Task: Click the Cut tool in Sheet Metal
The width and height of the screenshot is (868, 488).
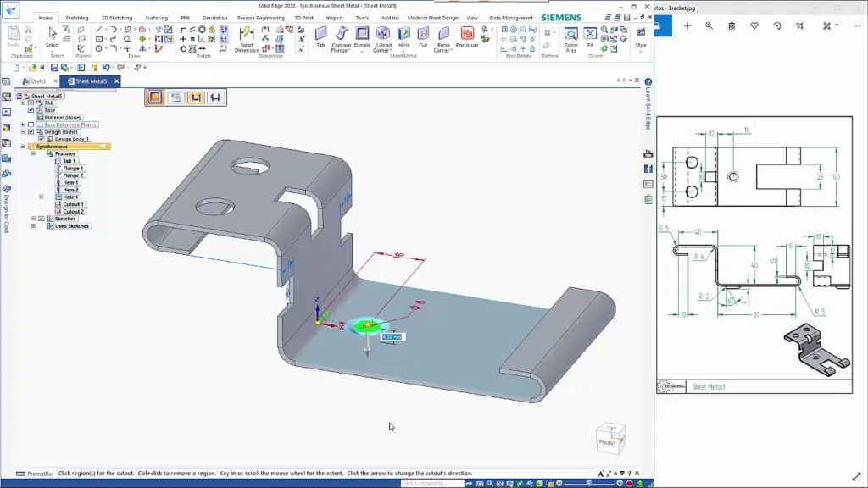Action: (x=423, y=36)
